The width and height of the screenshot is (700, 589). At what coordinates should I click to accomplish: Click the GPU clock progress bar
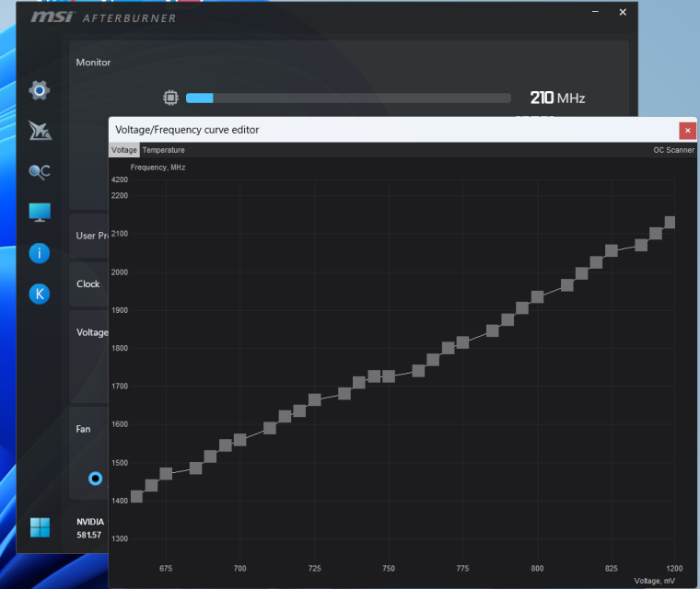[348, 98]
